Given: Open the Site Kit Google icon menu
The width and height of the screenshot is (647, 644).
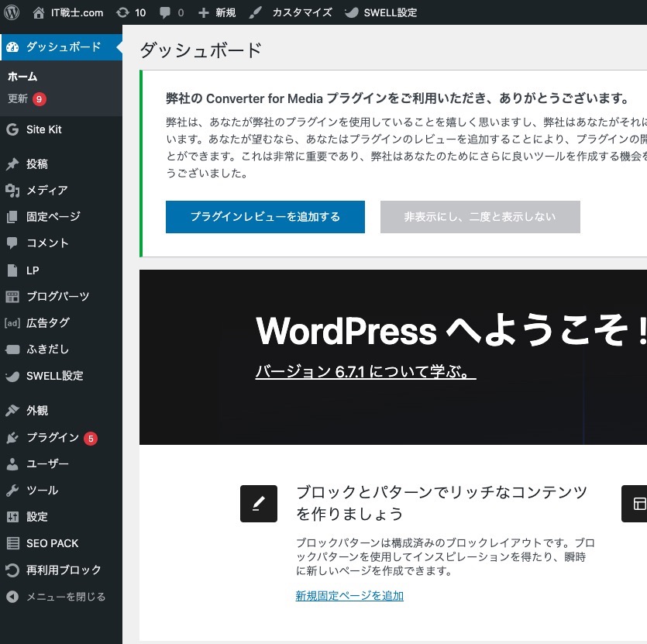Looking at the screenshot, I should 12,129.
